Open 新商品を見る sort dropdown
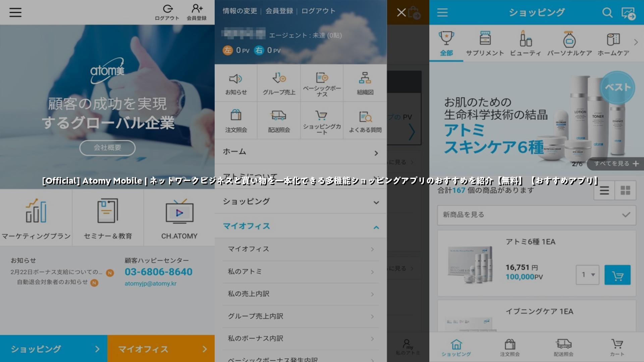The width and height of the screenshot is (644, 362). [537, 215]
